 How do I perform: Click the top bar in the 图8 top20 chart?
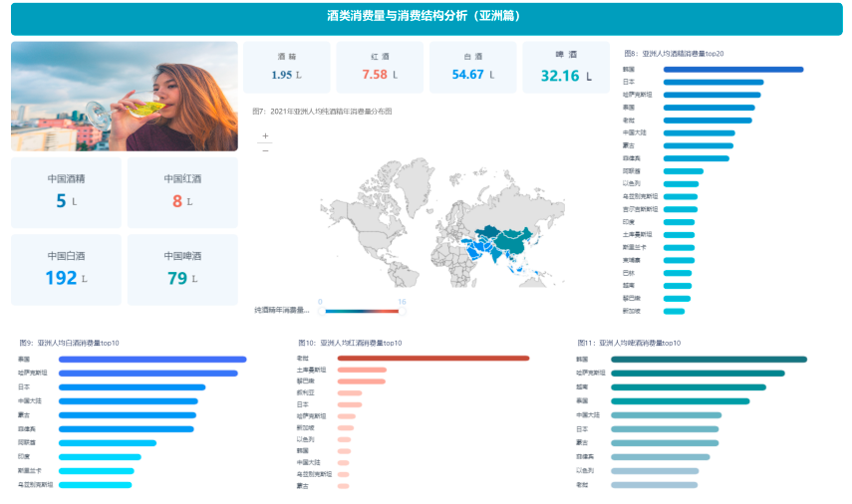[x=733, y=70]
